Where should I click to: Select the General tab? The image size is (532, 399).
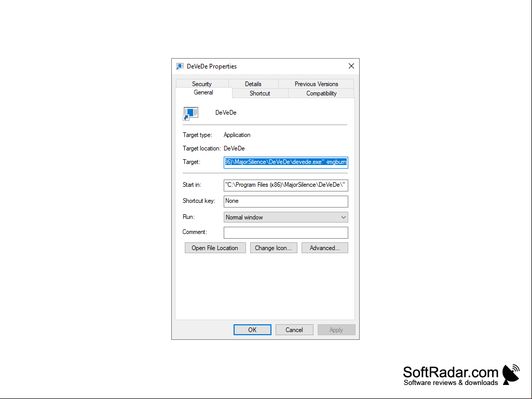coord(203,93)
